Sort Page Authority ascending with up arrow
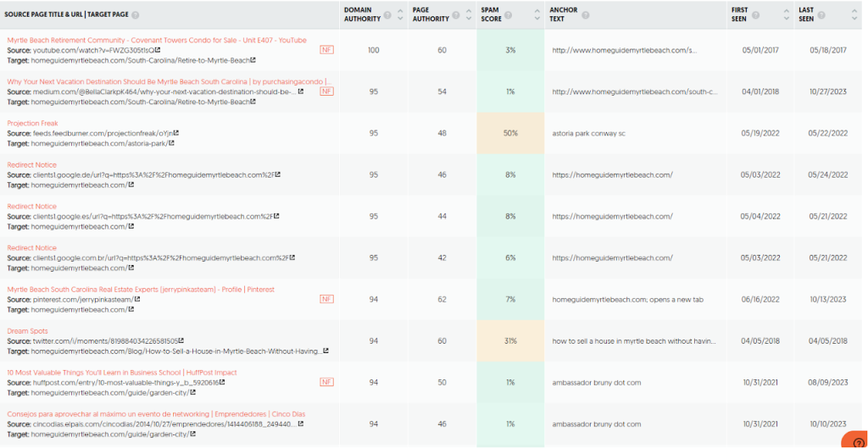The width and height of the screenshot is (868, 448). pyautogui.click(x=468, y=10)
